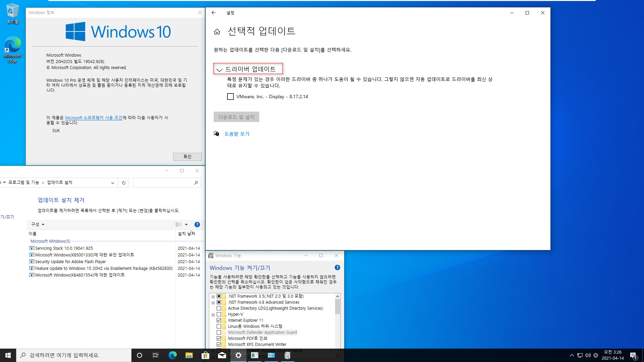
Task: Open Task View on the taskbar
Action: coord(156,355)
